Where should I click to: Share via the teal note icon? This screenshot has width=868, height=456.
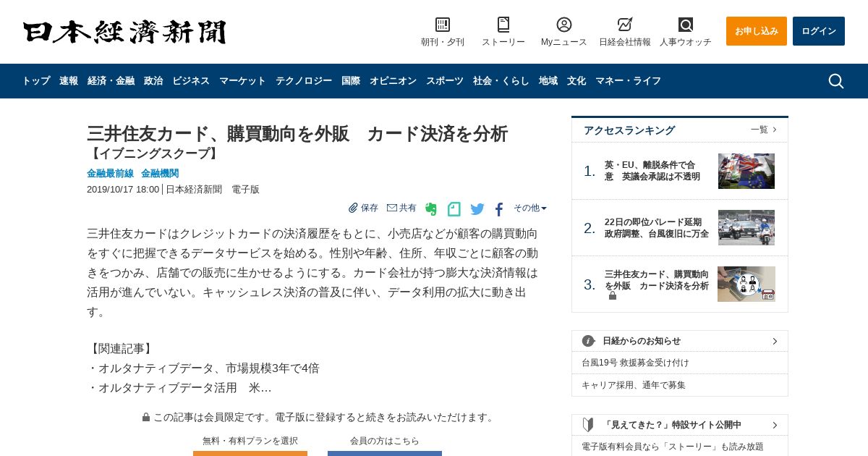[x=454, y=209]
